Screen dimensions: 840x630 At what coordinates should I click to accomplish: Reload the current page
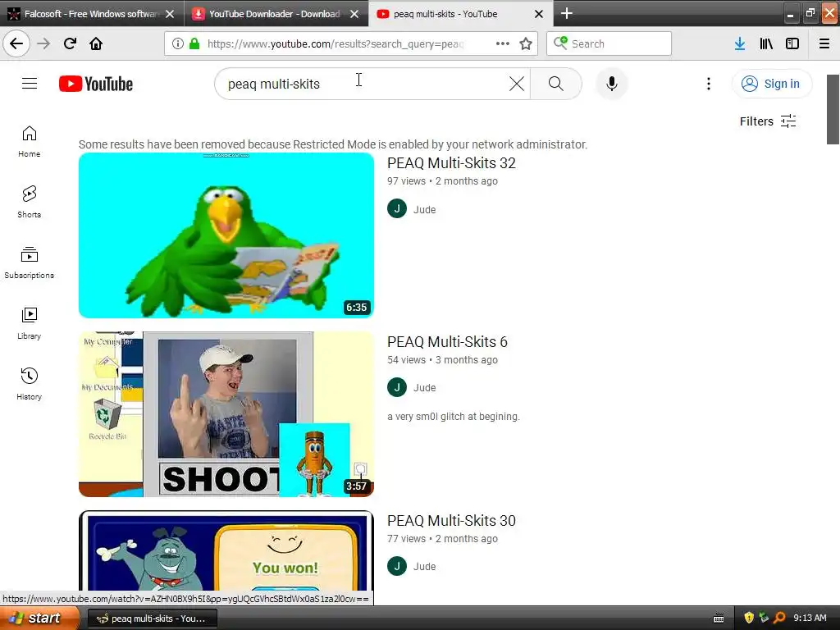click(70, 43)
